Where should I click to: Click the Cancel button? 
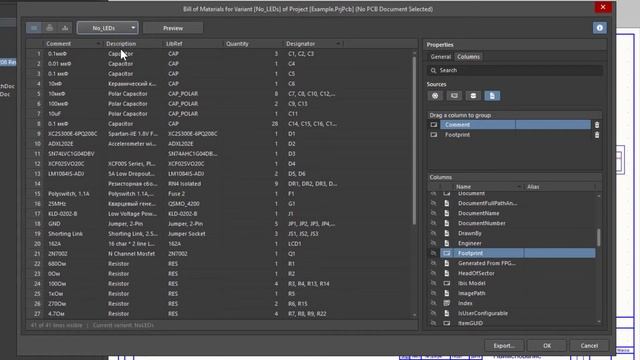coord(589,346)
